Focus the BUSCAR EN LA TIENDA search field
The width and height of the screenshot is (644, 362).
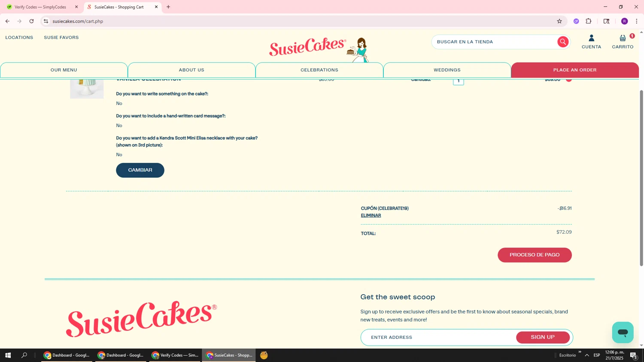495,42
